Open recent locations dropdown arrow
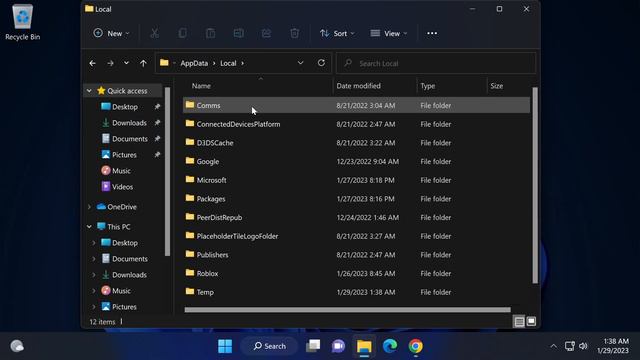This screenshot has width=640, height=360. pyautogui.click(x=127, y=63)
